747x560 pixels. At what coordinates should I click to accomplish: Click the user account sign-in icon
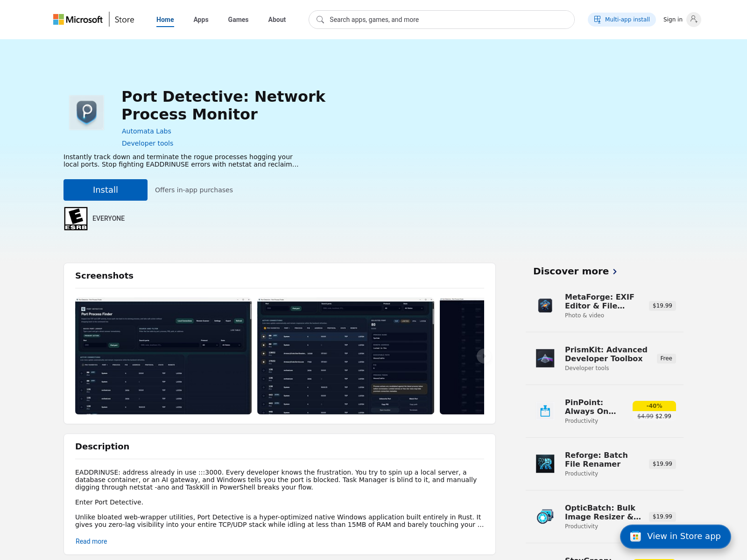[x=694, y=20]
